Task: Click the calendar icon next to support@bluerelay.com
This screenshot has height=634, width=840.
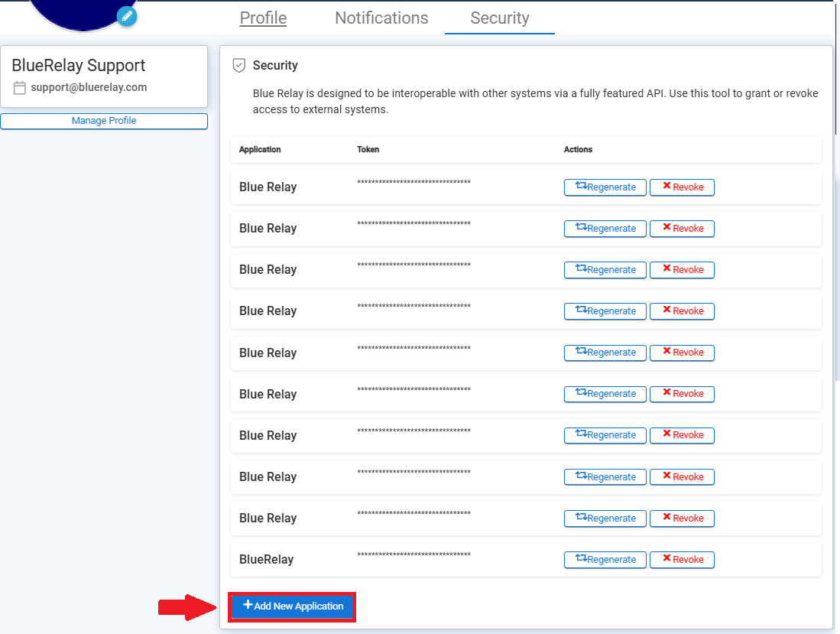Action: click(20, 88)
